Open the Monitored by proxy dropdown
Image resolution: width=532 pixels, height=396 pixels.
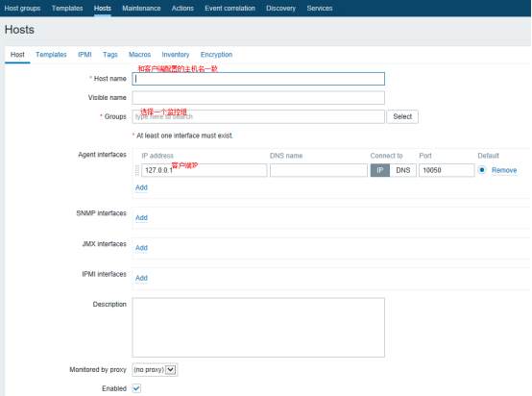coord(155,369)
